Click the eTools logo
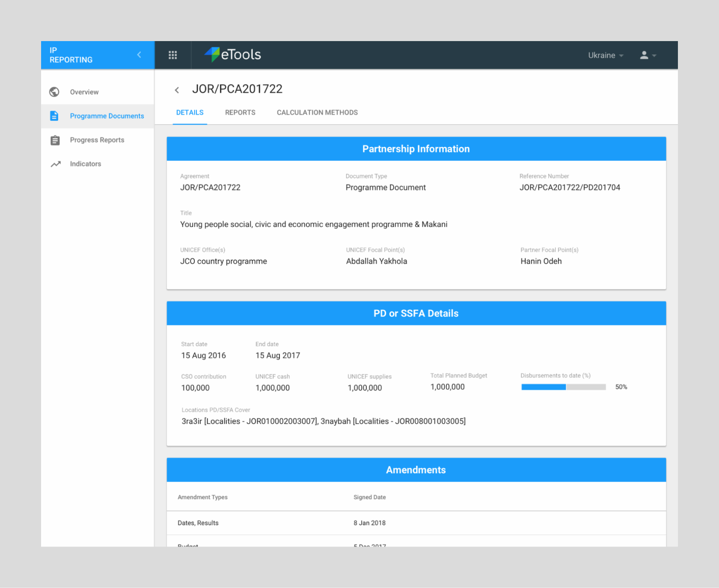This screenshot has width=719, height=588. coord(233,55)
